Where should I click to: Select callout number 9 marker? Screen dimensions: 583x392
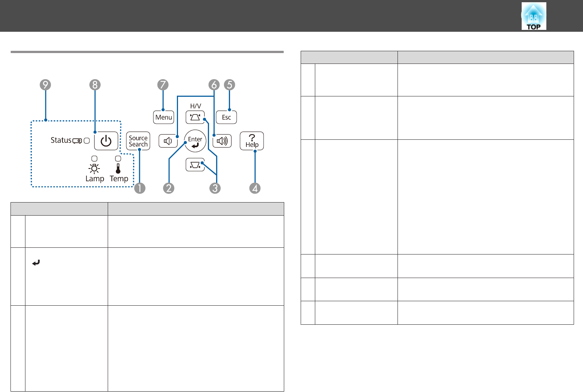(46, 85)
